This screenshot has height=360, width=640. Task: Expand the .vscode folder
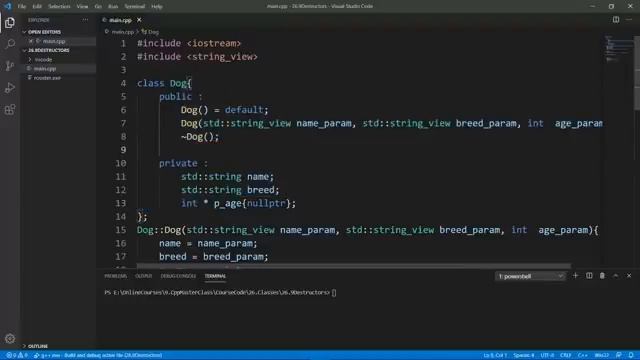click(43, 60)
